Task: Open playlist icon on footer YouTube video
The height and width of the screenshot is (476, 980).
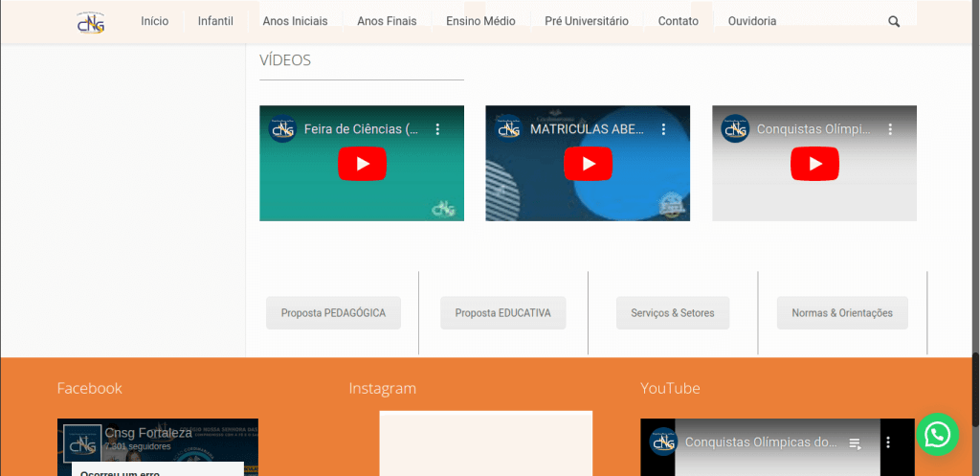Action: (856, 443)
